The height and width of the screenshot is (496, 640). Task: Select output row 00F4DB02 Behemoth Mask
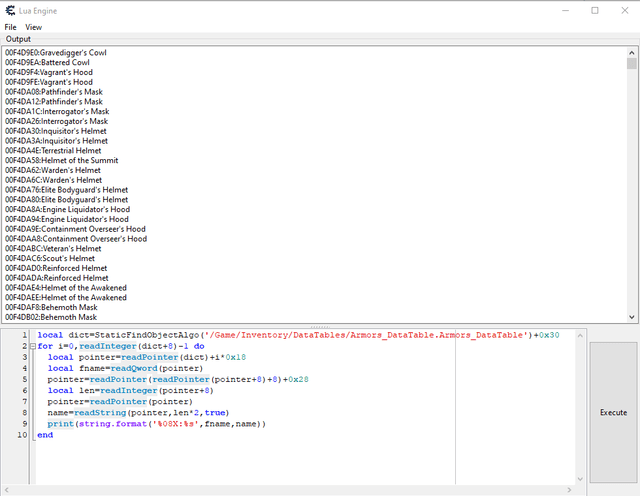[x=51, y=317]
